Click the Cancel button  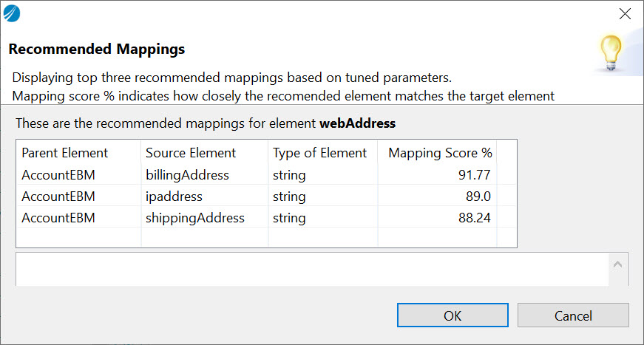573,315
